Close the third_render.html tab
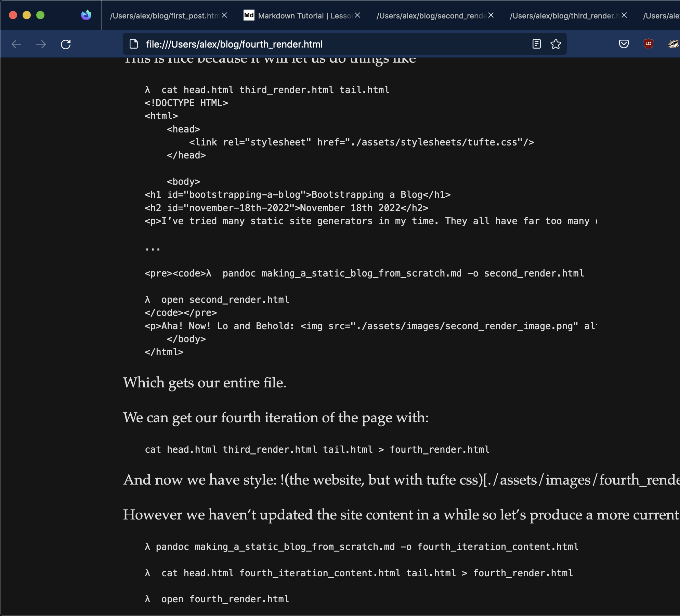The width and height of the screenshot is (680, 616). coord(624,15)
